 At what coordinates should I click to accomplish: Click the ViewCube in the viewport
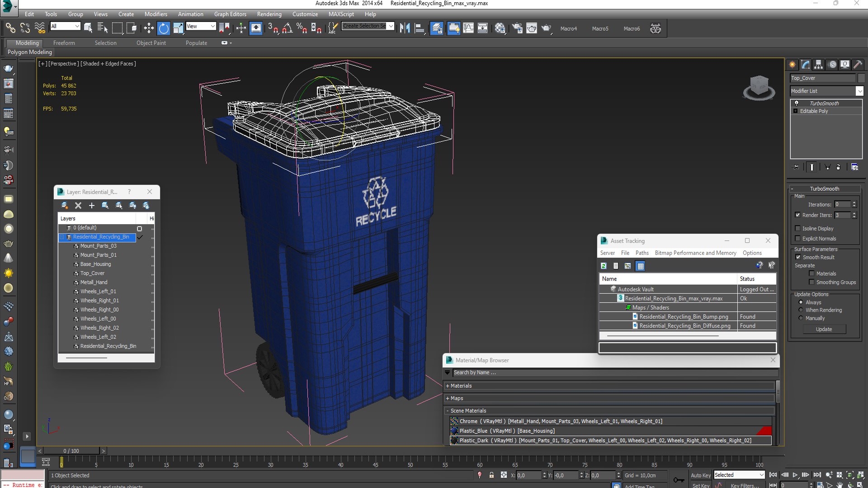pyautogui.click(x=759, y=87)
